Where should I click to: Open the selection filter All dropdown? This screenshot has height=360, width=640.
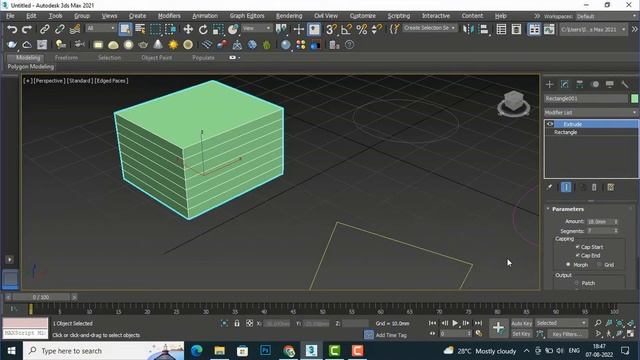[100, 28]
